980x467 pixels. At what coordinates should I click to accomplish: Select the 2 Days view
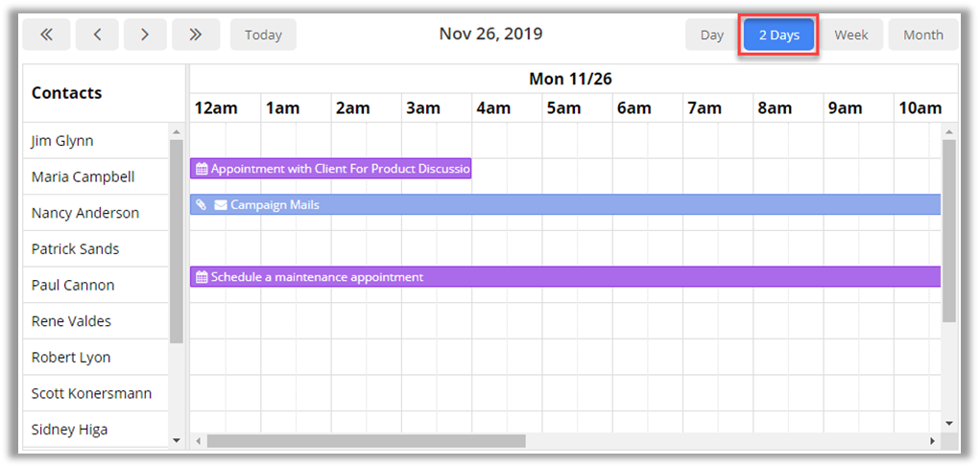(778, 35)
